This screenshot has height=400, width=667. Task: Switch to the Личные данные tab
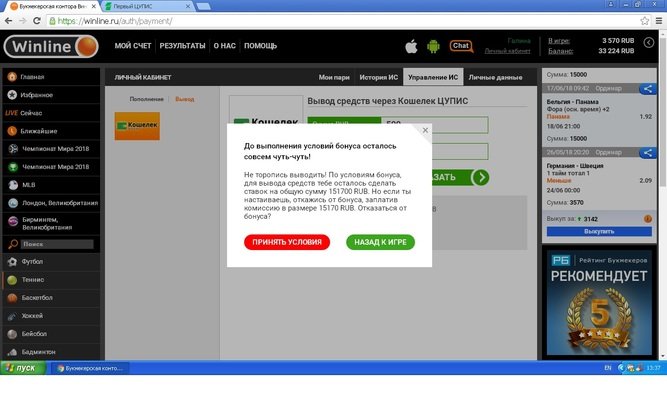point(495,77)
